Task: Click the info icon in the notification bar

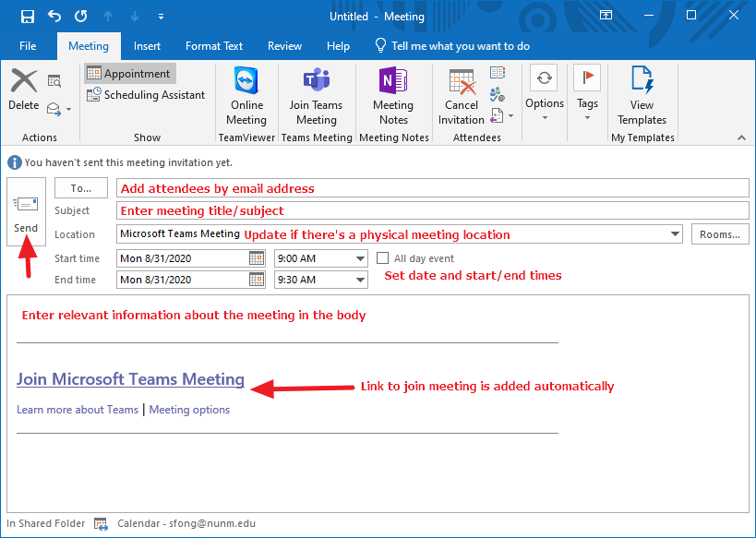Action: pos(15,162)
